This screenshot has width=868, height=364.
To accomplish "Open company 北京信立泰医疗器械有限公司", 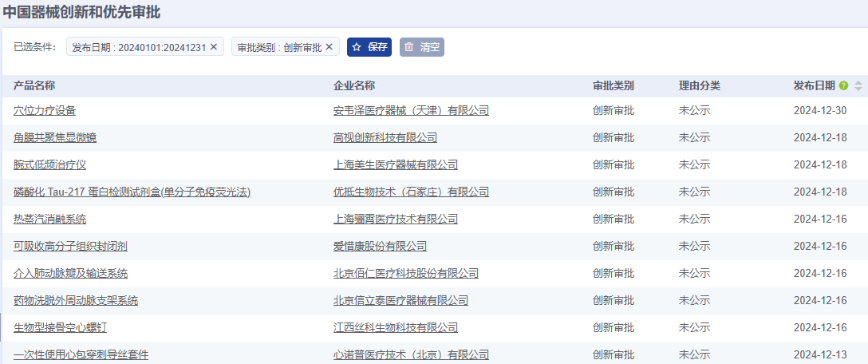I will (x=400, y=300).
